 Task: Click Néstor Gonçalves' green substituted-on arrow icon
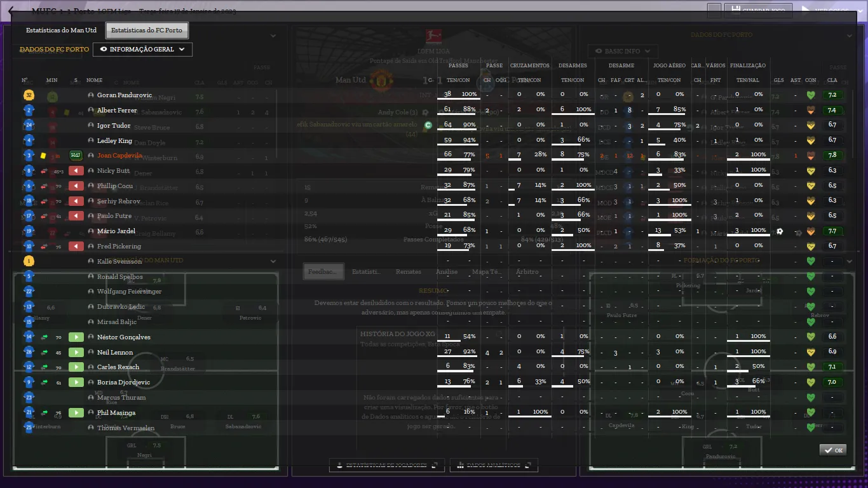(x=76, y=337)
